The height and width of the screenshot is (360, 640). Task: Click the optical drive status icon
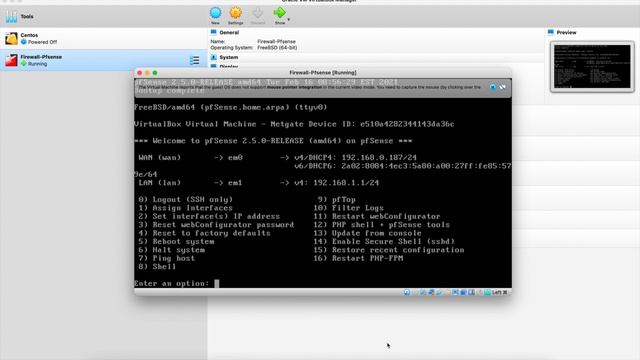tap(415, 292)
